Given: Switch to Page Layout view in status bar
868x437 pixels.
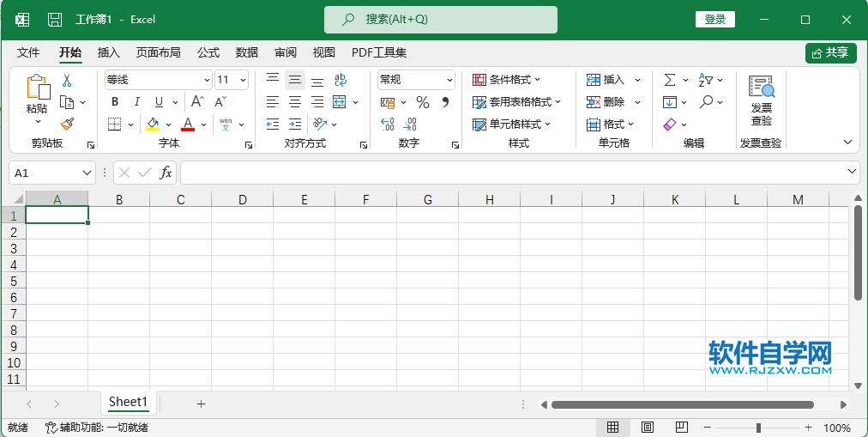Looking at the screenshot, I should (x=647, y=427).
